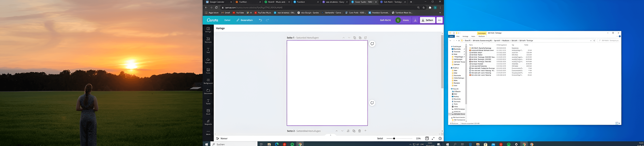Click the resize button with pencil icon

245,20
